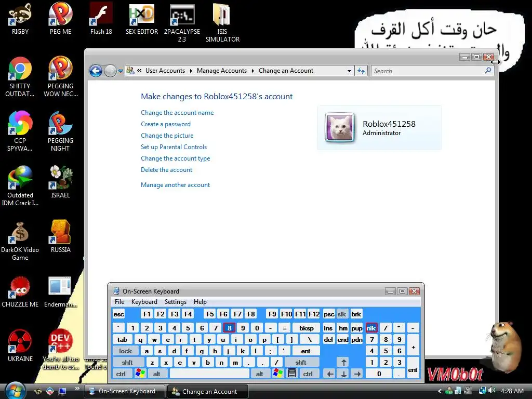
Task: Select the CHUZZLE ME desktop icon
Action: pyautogui.click(x=20, y=292)
